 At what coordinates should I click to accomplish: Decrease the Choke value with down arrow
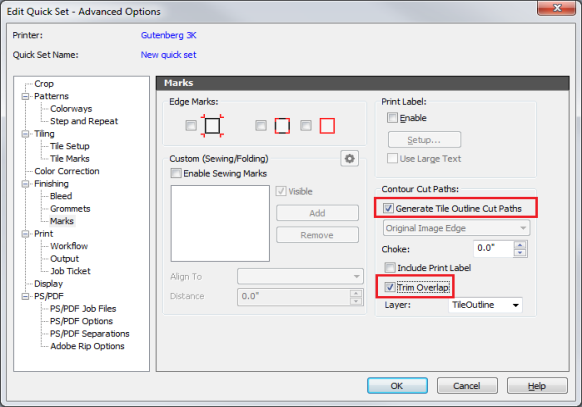pos(520,253)
